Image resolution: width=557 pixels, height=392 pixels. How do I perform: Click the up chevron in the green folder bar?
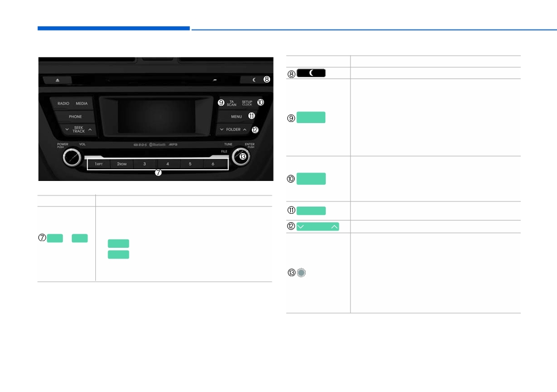(334, 227)
